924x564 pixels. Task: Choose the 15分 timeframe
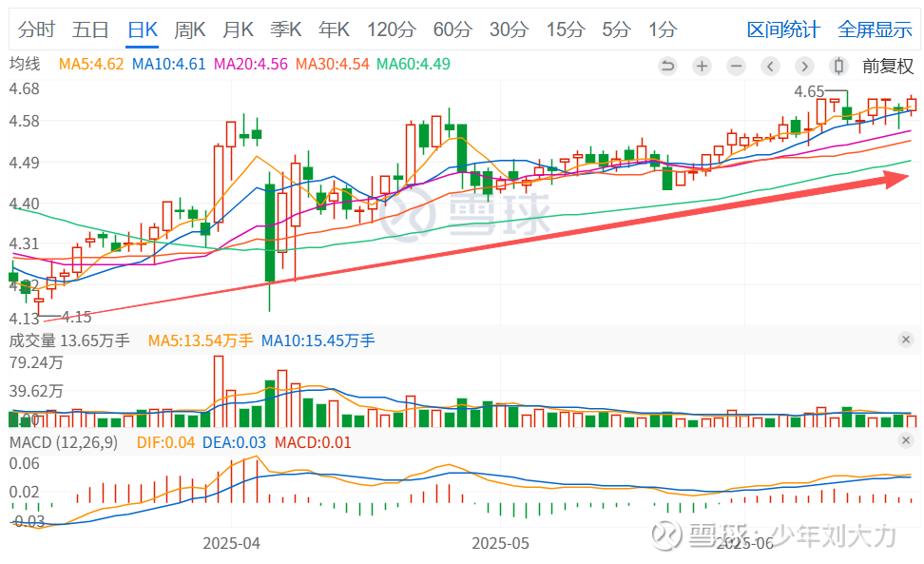coord(565,29)
